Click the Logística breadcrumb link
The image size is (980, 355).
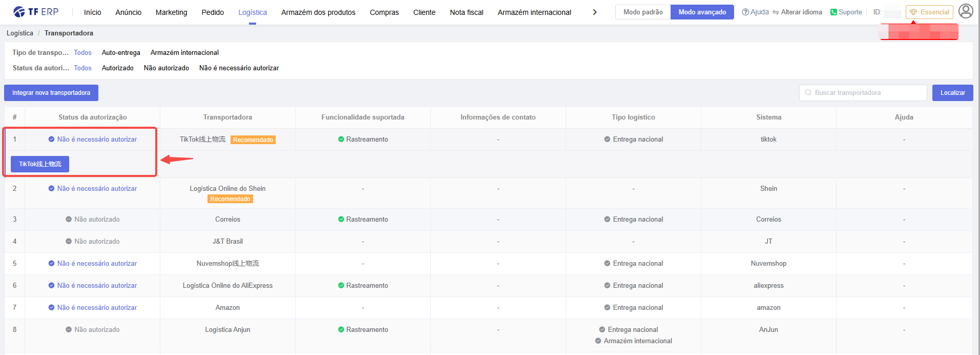click(20, 33)
